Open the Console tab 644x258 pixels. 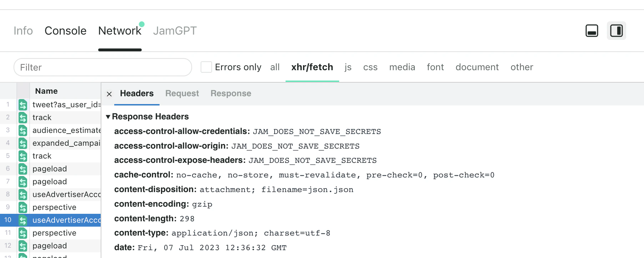pos(65,31)
